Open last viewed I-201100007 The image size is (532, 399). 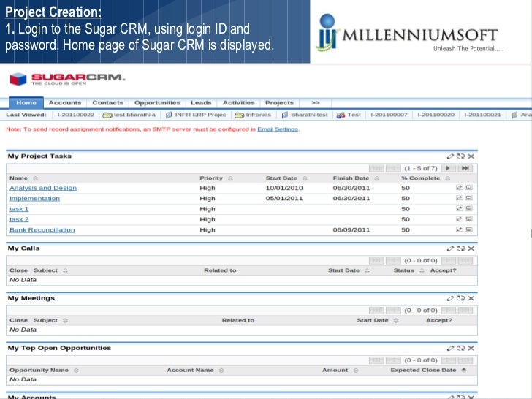click(x=389, y=115)
